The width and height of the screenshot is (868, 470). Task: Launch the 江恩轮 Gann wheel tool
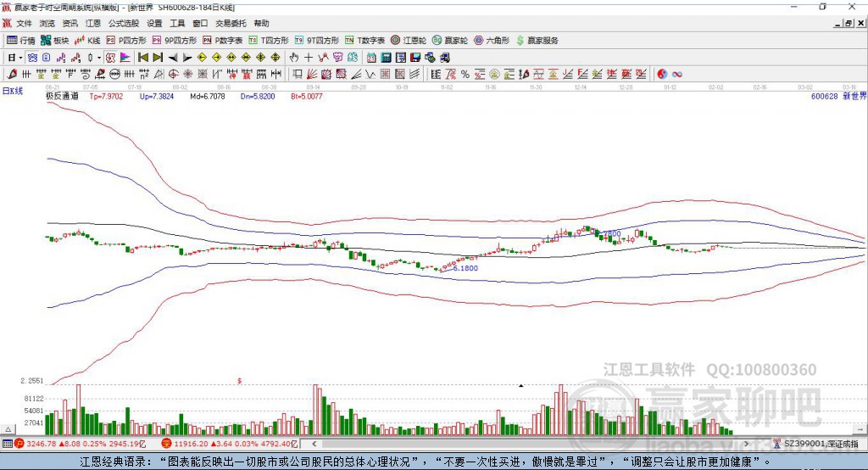408,40
